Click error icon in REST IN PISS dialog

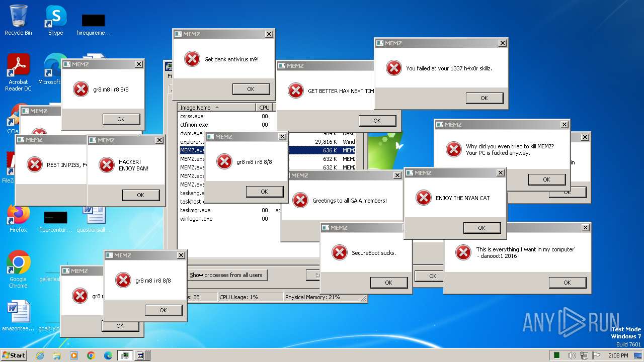click(35, 164)
